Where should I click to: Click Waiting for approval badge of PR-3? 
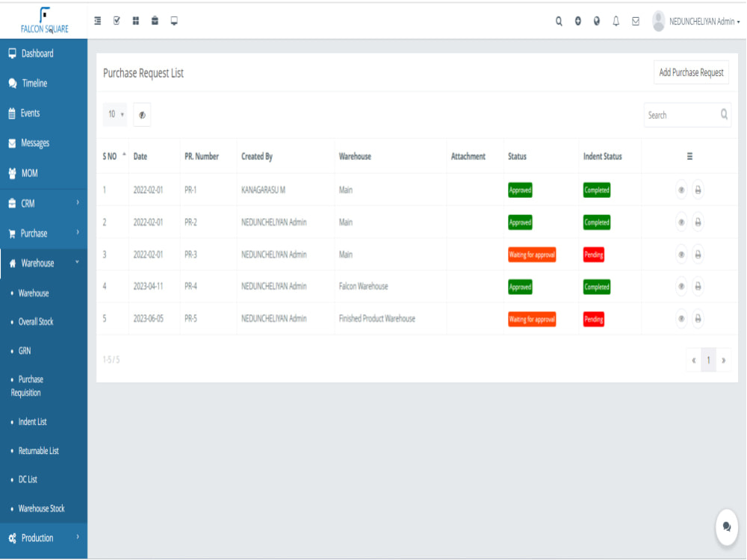coord(532,255)
